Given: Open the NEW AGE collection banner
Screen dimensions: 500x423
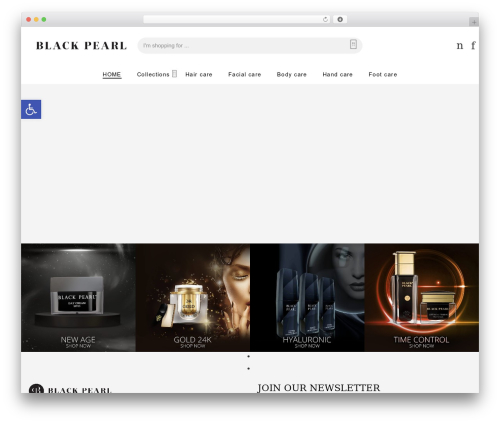Looking at the screenshot, I should pos(78,297).
